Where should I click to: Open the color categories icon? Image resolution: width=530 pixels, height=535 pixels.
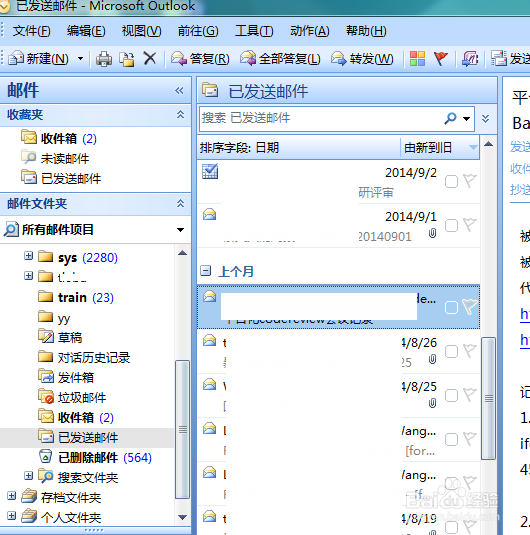click(417, 59)
